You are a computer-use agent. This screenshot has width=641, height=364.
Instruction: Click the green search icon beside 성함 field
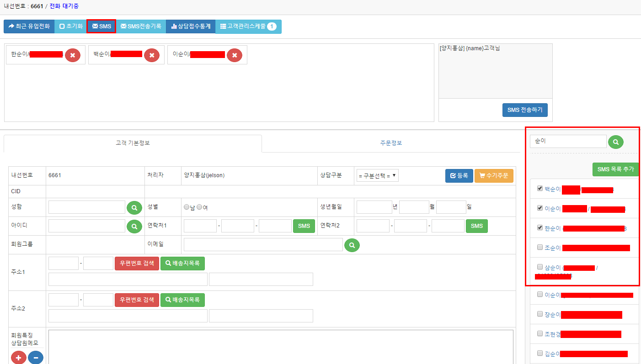click(134, 207)
